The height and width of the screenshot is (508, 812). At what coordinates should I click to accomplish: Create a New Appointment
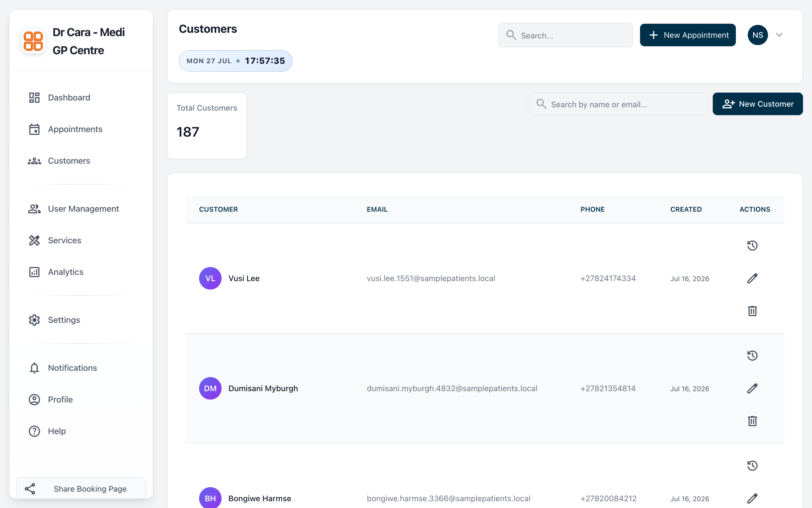pos(687,35)
